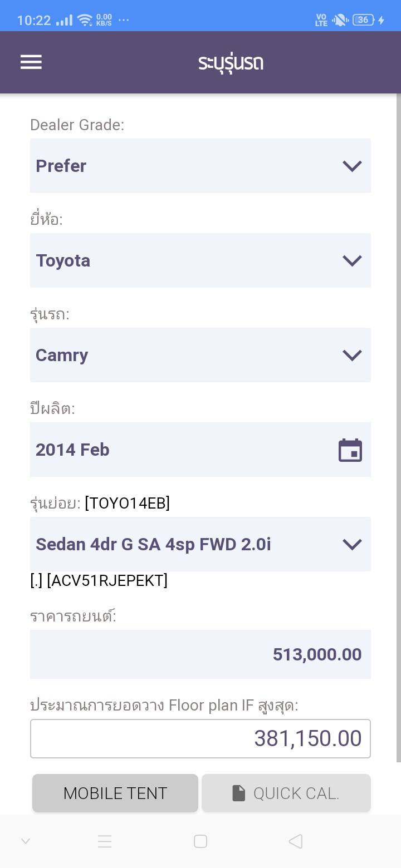Screen dimensions: 401x868
Task: Tap the muted notification bell status icon
Action: [339, 21]
